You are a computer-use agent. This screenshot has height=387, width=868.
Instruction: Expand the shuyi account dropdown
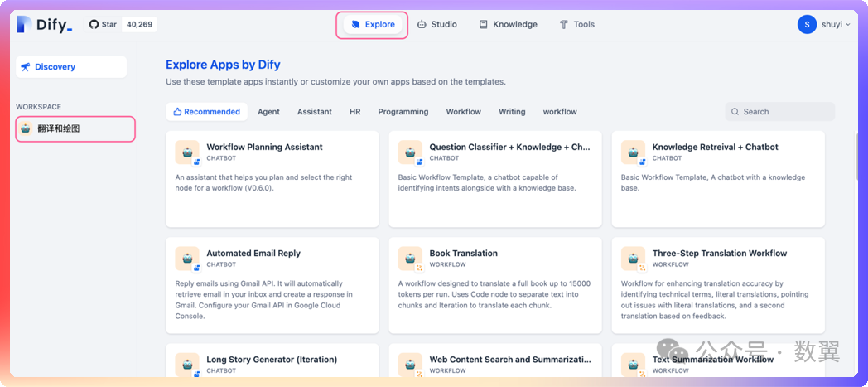[847, 24]
